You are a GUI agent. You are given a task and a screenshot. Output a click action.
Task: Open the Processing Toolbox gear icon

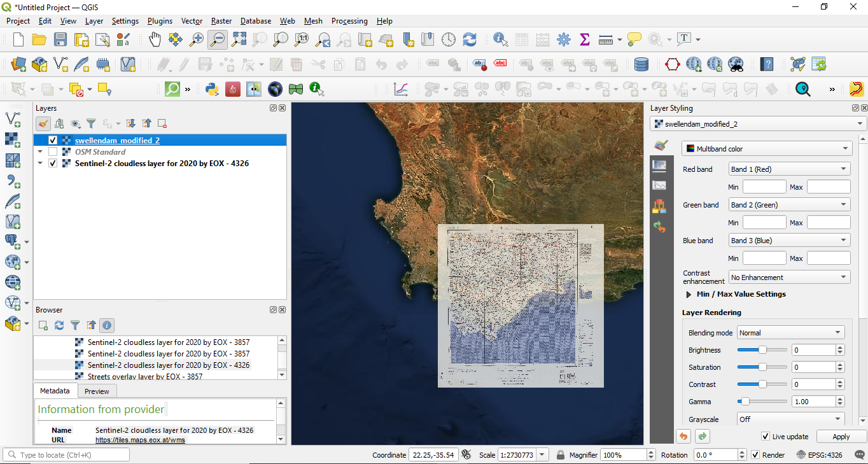564,39
